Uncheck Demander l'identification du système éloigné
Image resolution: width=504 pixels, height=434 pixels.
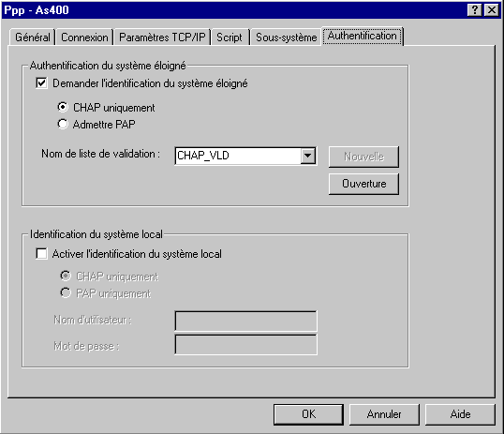click(x=41, y=83)
